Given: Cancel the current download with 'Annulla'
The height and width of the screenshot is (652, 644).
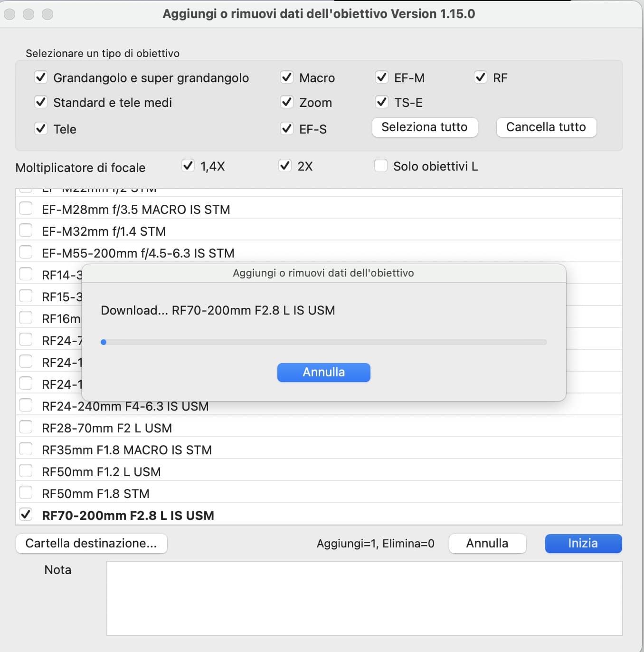Looking at the screenshot, I should (323, 372).
